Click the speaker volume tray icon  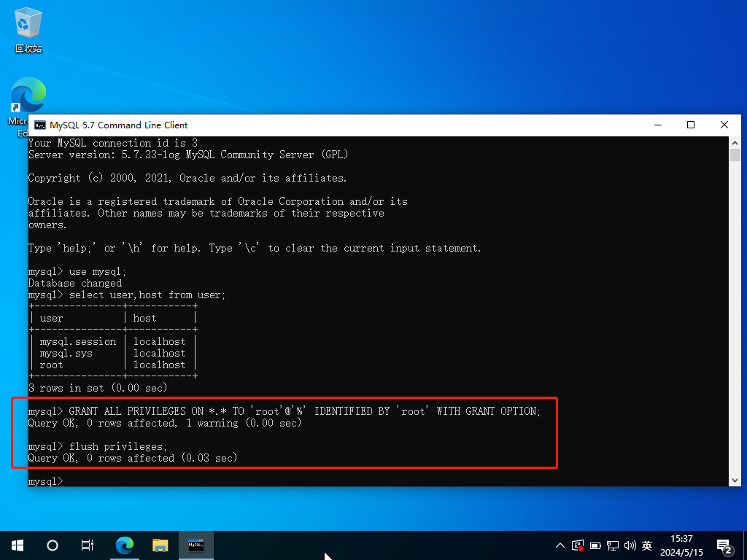tap(630, 545)
